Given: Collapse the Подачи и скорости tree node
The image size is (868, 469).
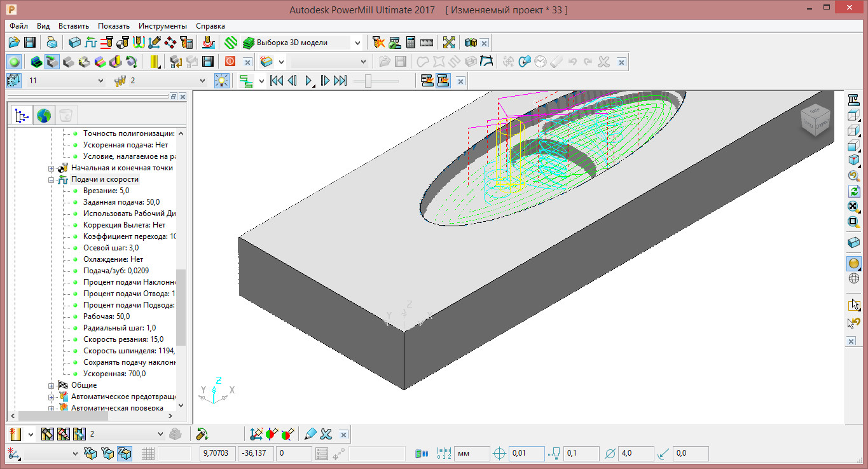Looking at the screenshot, I should coord(52,180).
